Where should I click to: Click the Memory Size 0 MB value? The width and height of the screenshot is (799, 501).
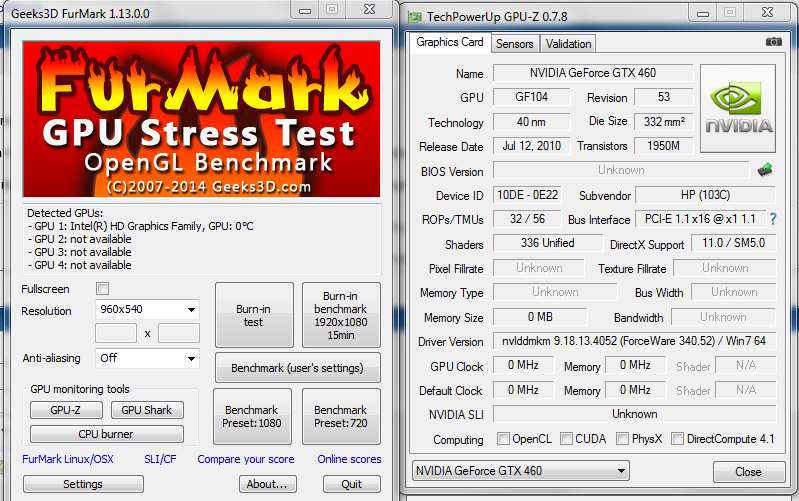pyautogui.click(x=540, y=317)
